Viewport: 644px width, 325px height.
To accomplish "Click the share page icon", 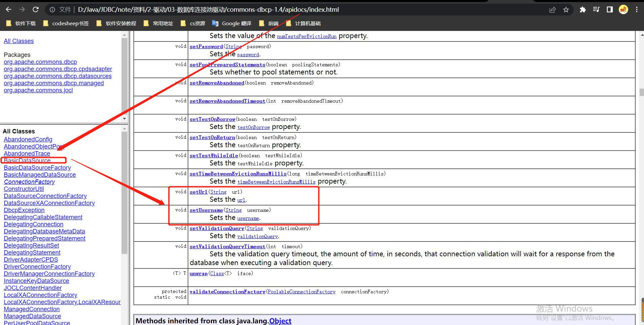I will (552, 10).
